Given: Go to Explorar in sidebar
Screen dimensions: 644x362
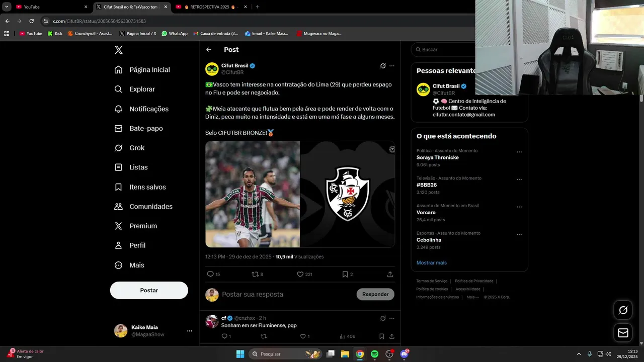Looking at the screenshot, I should tap(135, 89).
